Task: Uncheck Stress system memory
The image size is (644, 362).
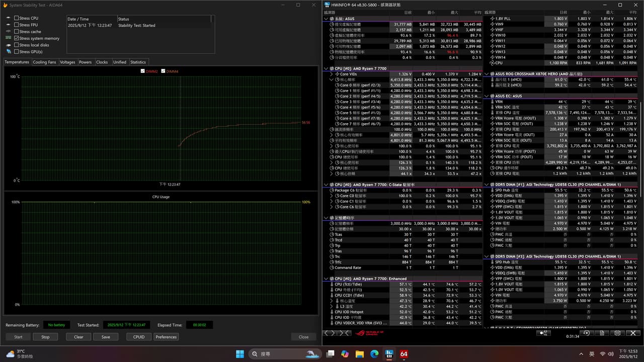Action: click(16, 38)
